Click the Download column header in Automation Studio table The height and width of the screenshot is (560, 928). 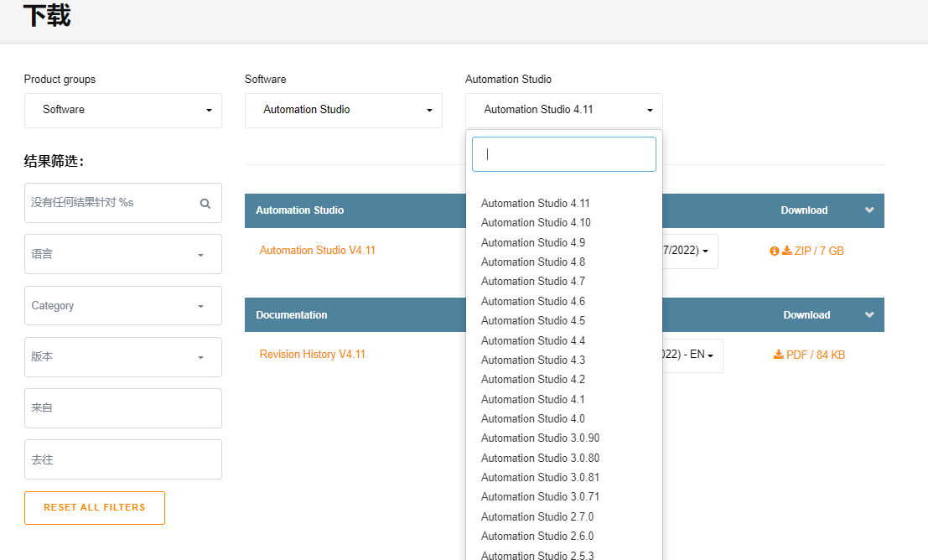[x=804, y=210]
